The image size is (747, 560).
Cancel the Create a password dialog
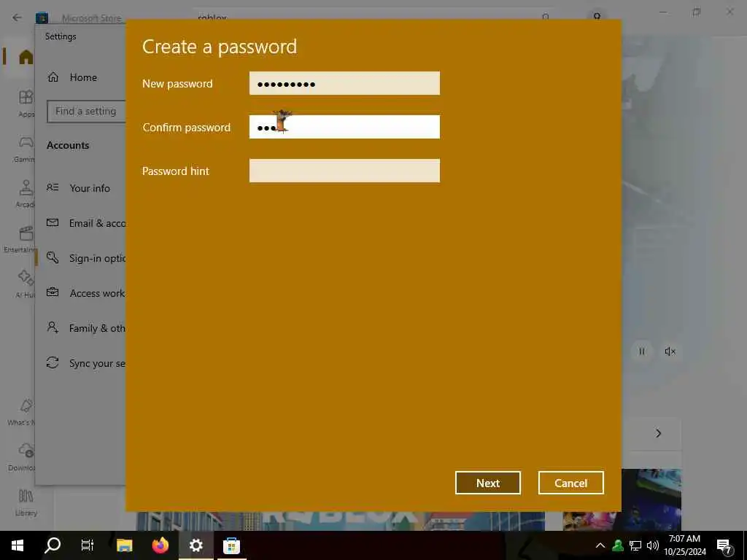tap(570, 483)
